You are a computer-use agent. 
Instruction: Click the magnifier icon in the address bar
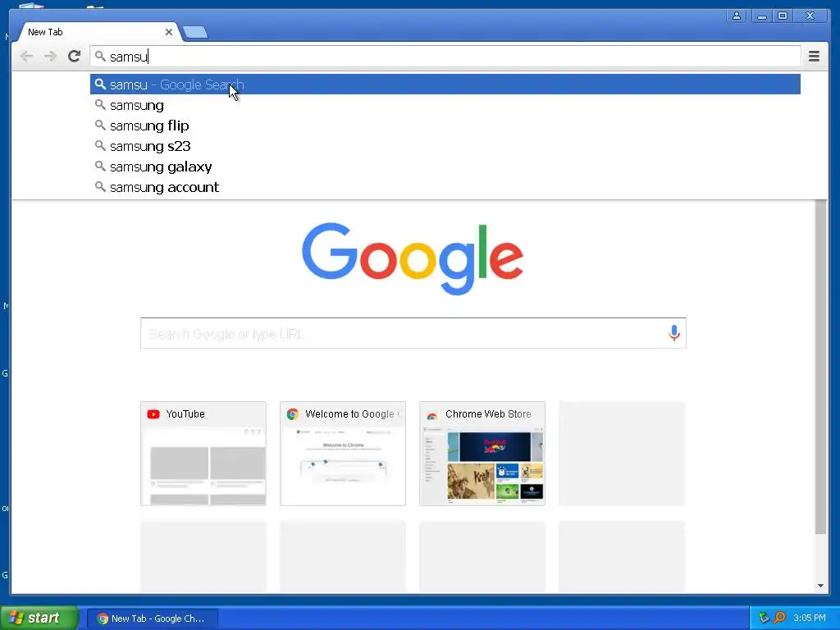point(100,56)
